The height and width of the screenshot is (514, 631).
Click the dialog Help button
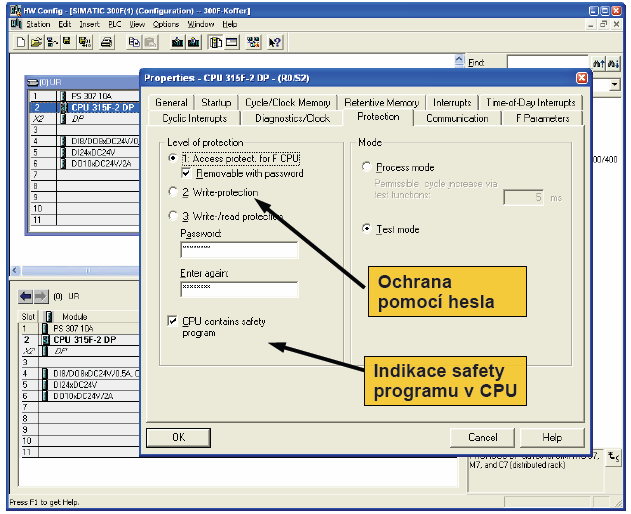pyautogui.click(x=552, y=438)
